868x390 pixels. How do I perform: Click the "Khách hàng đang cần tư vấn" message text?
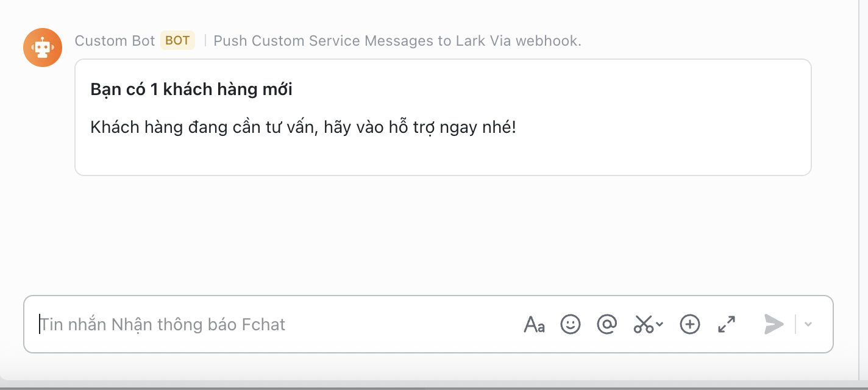(303, 128)
